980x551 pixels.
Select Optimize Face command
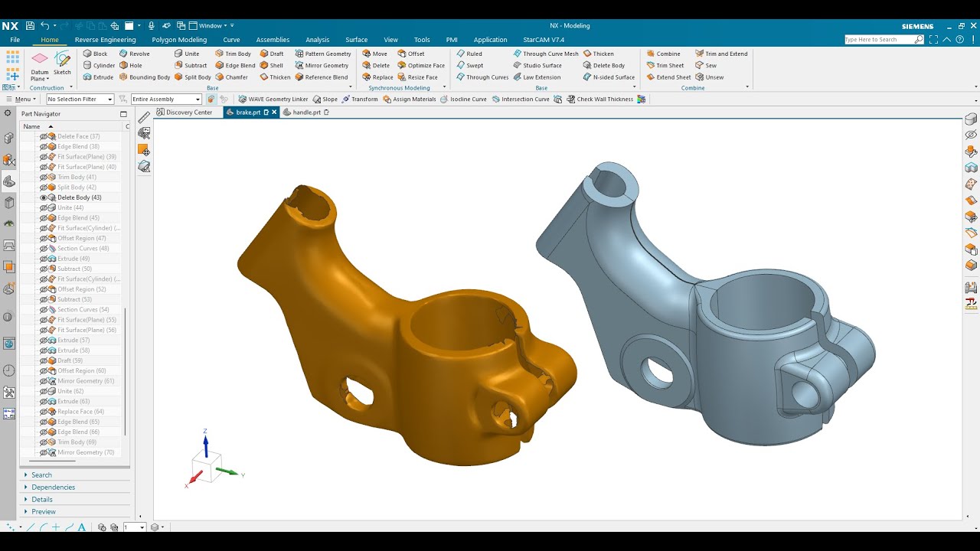(x=421, y=66)
